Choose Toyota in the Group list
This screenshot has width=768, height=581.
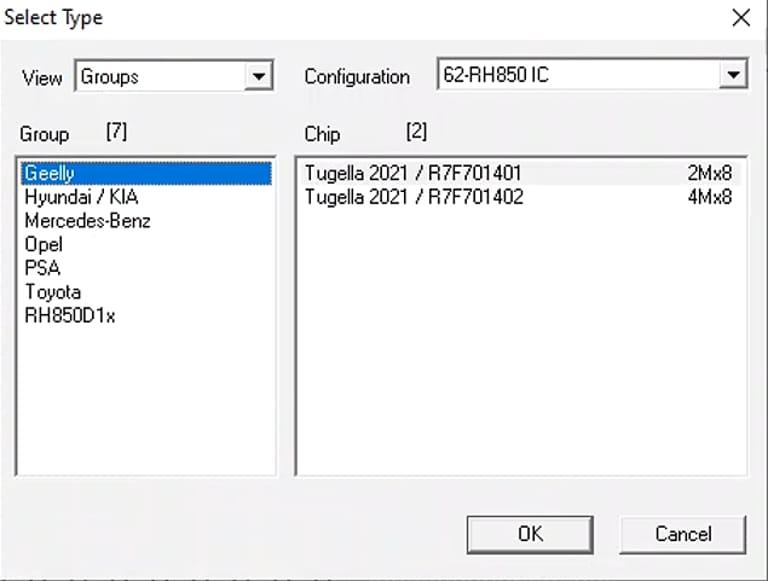click(53, 292)
